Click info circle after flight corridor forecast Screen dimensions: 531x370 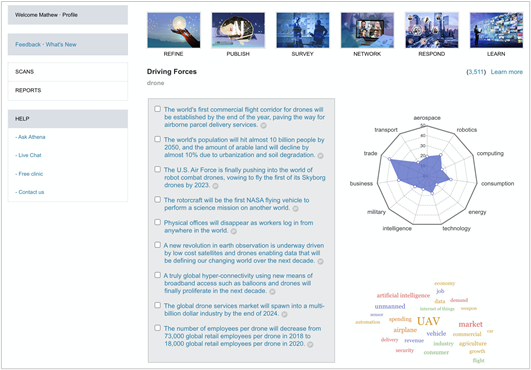[263, 125]
